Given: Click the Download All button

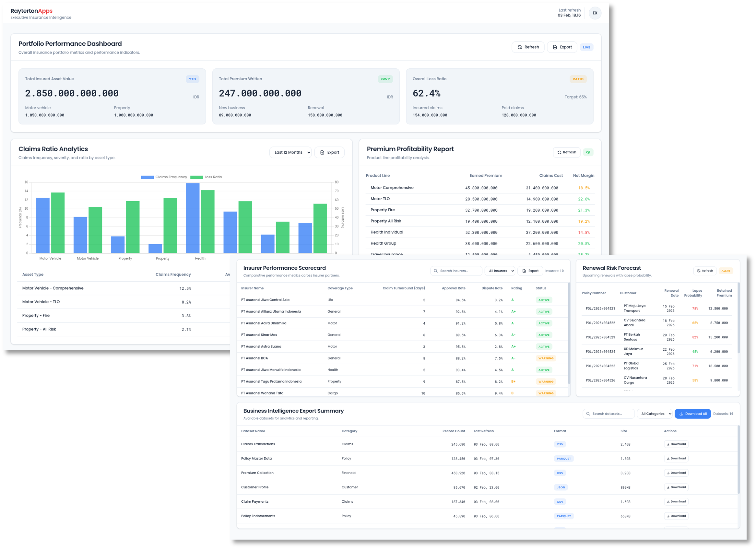Looking at the screenshot, I should pos(693,414).
